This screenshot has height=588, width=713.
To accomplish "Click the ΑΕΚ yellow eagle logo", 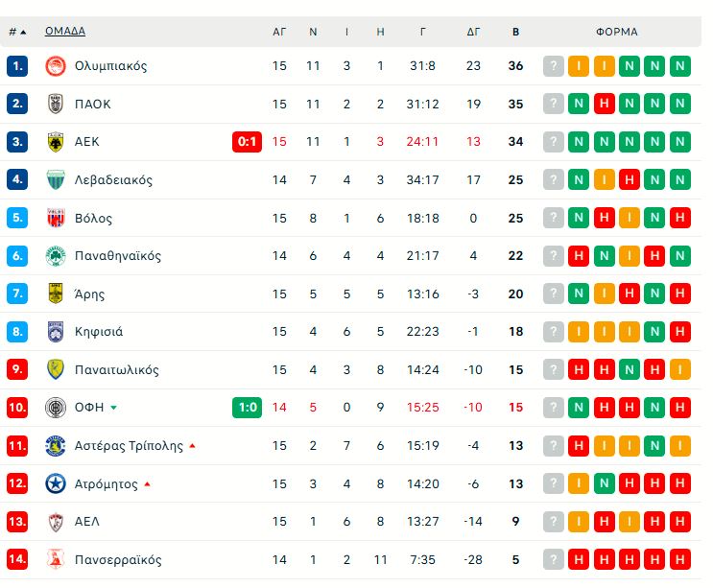I will [x=55, y=142].
